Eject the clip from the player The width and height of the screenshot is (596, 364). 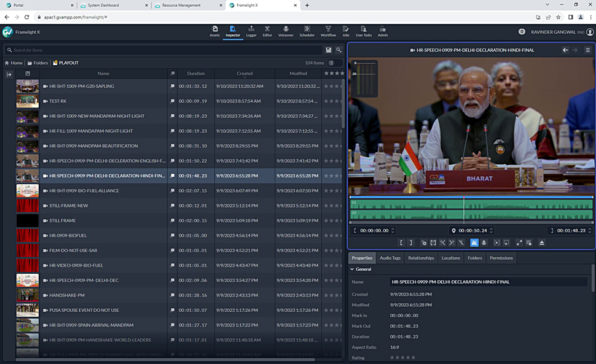[x=541, y=243]
